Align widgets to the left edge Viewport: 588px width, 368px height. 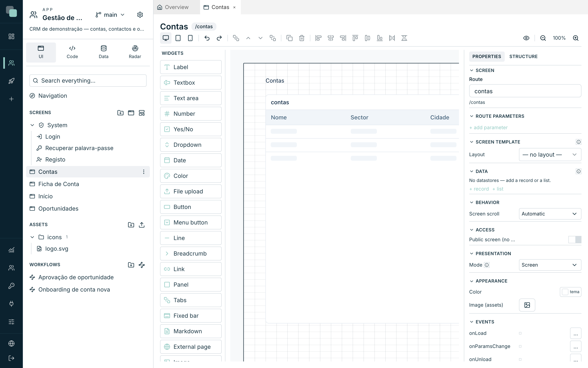[318, 38]
